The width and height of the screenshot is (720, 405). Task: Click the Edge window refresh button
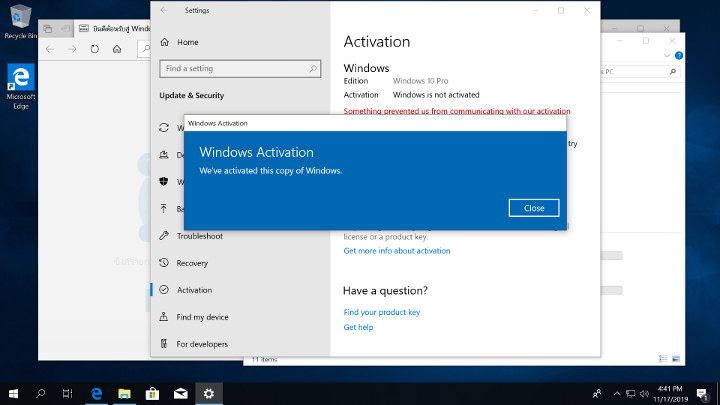point(95,49)
